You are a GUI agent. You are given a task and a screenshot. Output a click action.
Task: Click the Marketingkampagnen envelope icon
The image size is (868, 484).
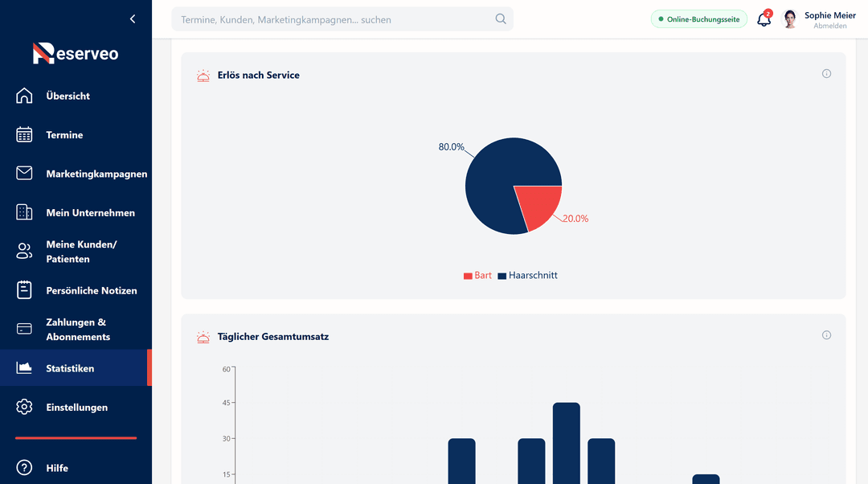tap(24, 174)
